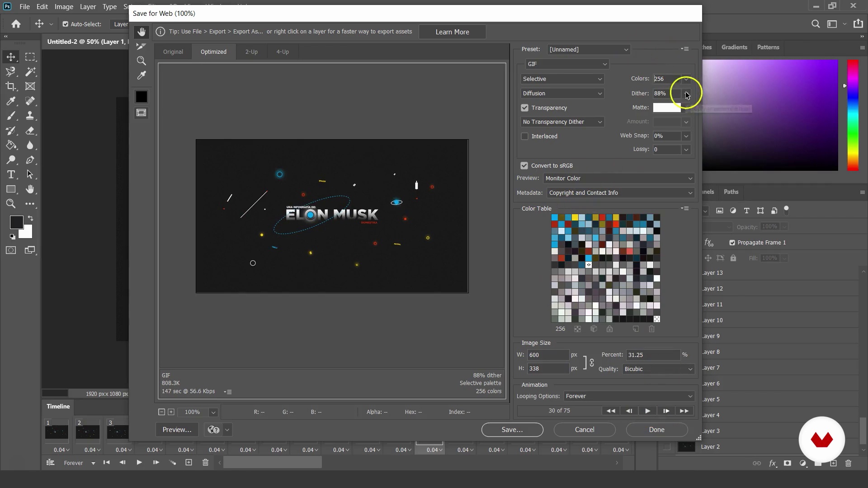Select the Slice Select tool in dialog
Viewport: 868px width, 488px height.
click(142, 46)
